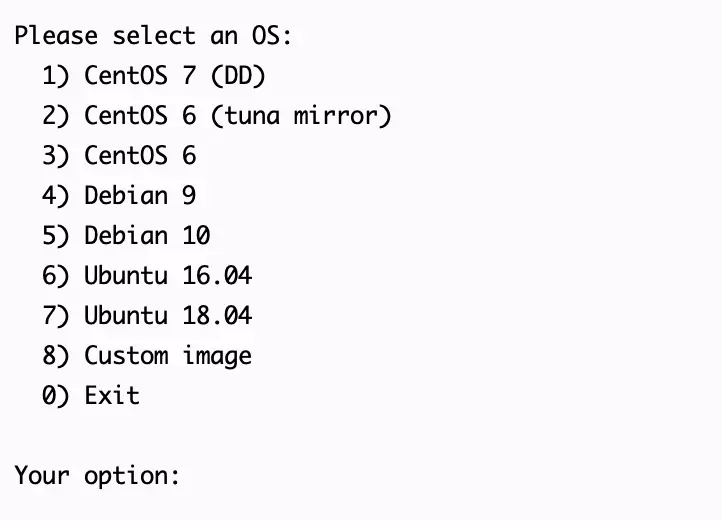Screen dimensions: 722x520
Task: Select the CentOS 7 (DD) entry text
Action: (175, 76)
